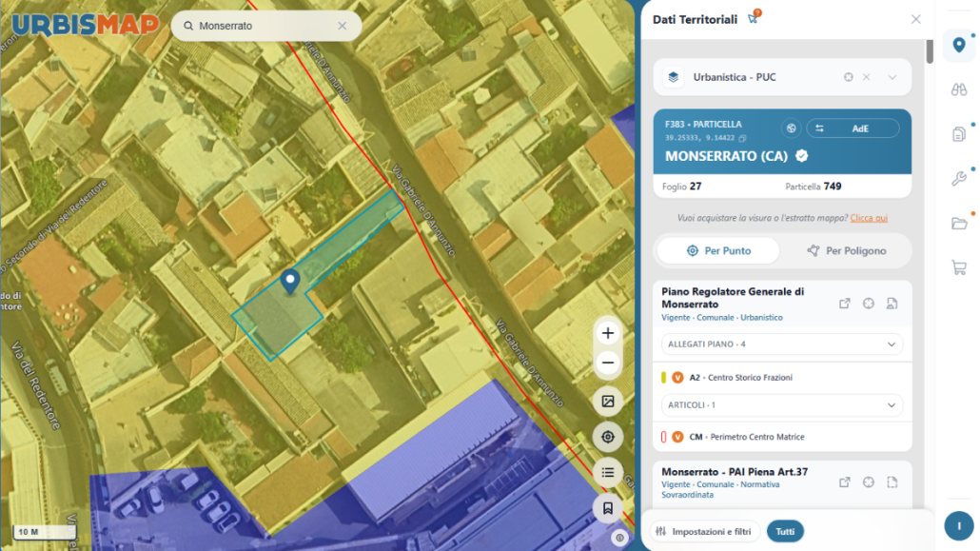Open Monserrato PAI Piena external link icon

844,482
